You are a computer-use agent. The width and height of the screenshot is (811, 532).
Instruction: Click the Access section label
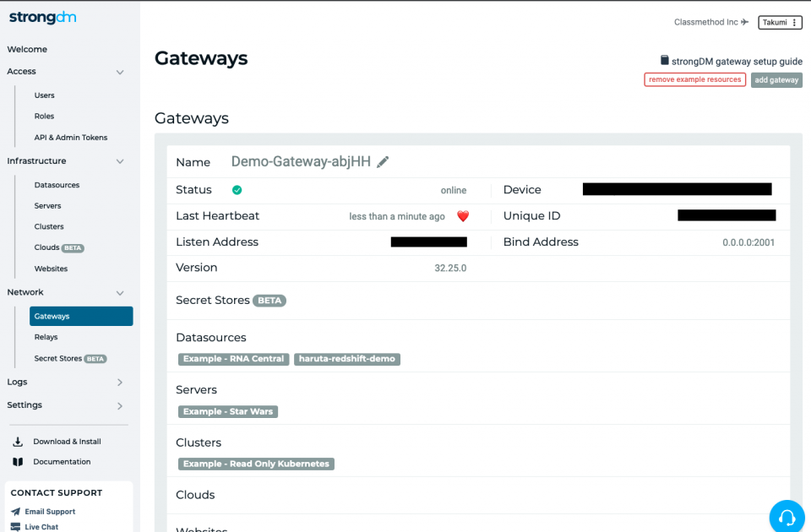pyautogui.click(x=22, y=71)
